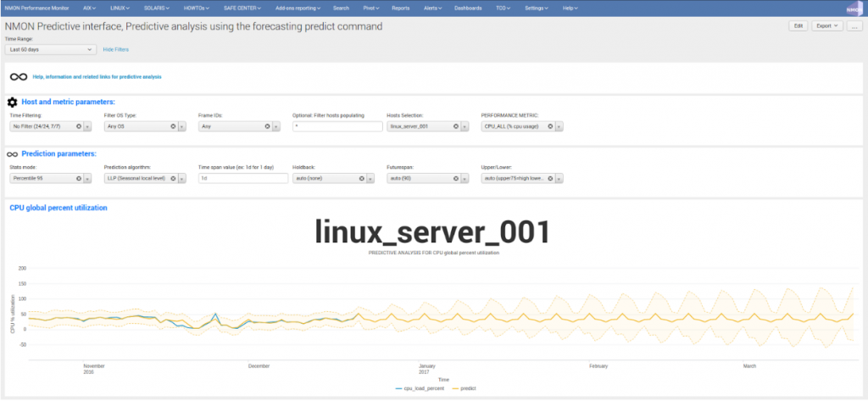Click the Hide Filters link

click(x=116, y=49)
